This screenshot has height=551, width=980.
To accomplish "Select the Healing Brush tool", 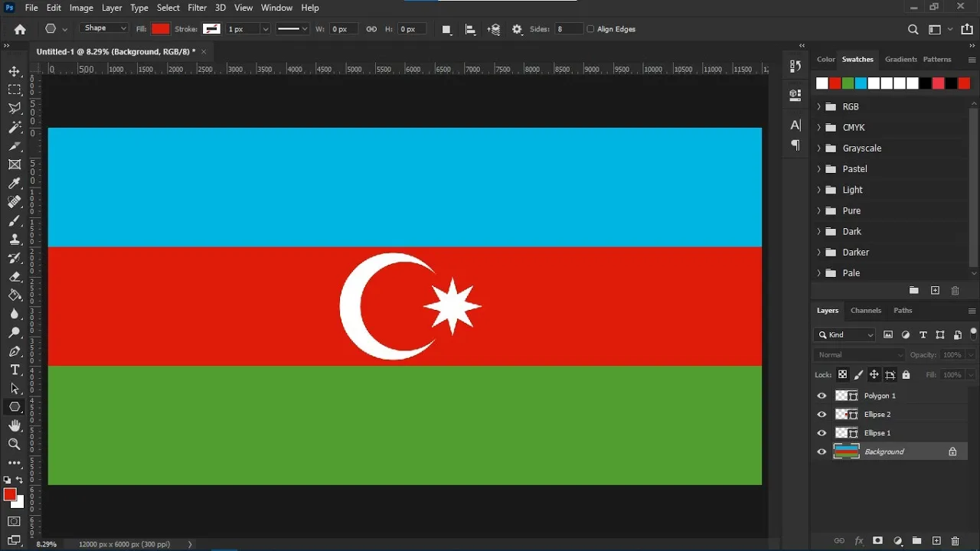I will [15, 202].
